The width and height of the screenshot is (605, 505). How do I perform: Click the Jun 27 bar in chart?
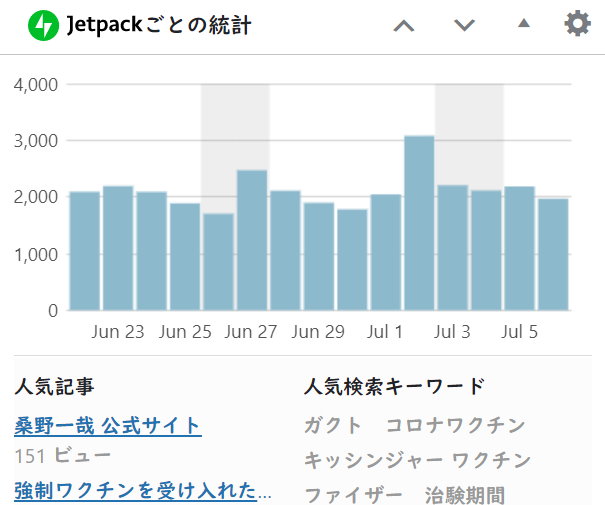(252, 240)
